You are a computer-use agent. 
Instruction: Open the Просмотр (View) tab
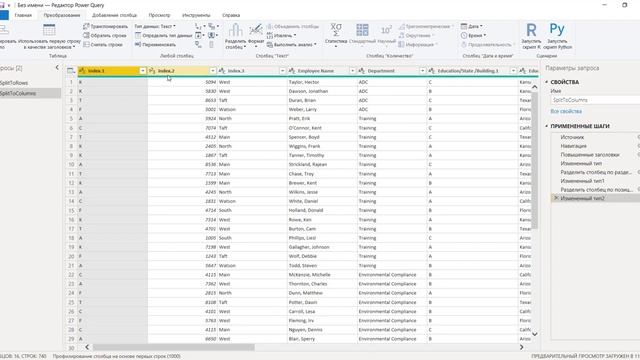coord(159,15)
